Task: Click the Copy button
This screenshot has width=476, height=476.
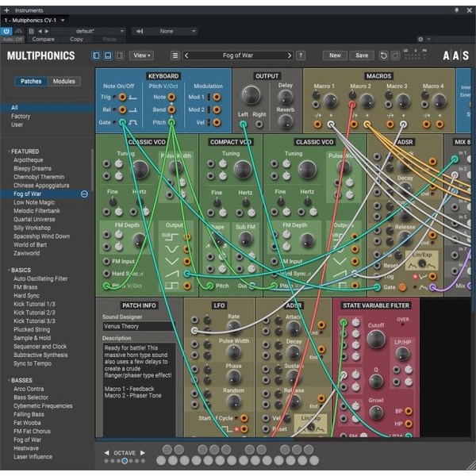Action: click(76, 39)
